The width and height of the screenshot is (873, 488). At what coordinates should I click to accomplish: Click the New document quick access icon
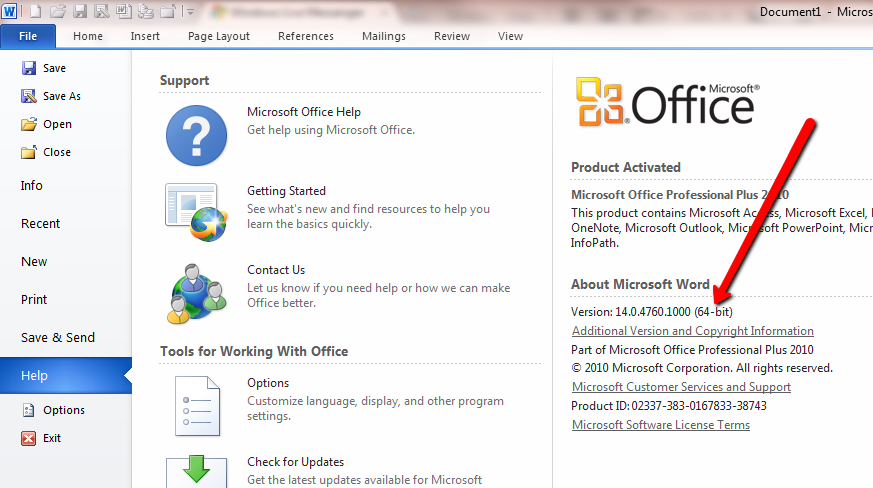[x=36, y=11]
